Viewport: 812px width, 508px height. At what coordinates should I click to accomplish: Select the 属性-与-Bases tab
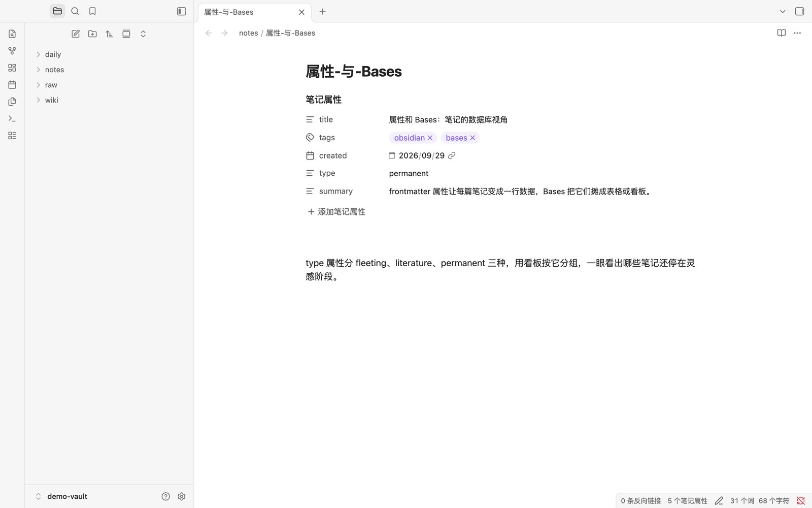click(254, 12)
